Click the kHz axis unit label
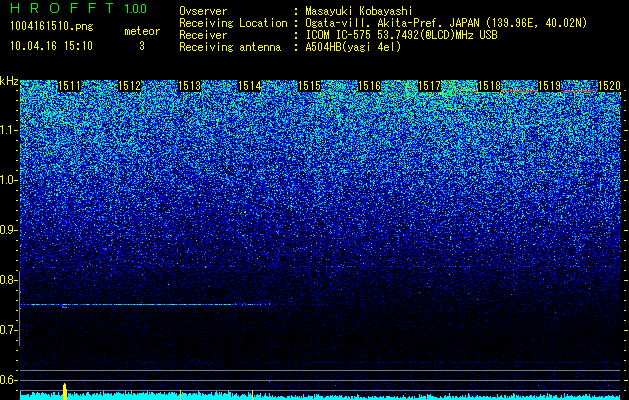Screen dimensions: 629x400 coord(9,81)
